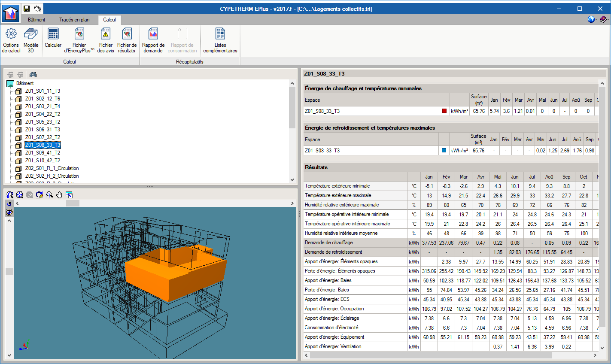Click the blue rotate-back arrow icon
Viewport: 611px width, 364px height.
click(9, 204)
